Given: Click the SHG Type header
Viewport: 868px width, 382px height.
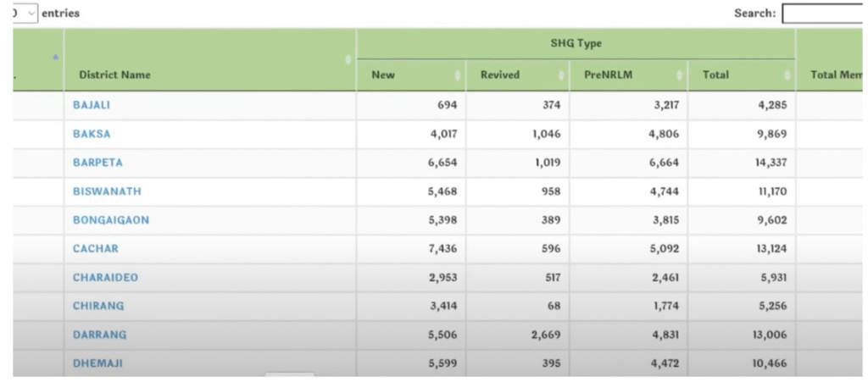Looking at the screenshot, I should [x=576, y=44].
